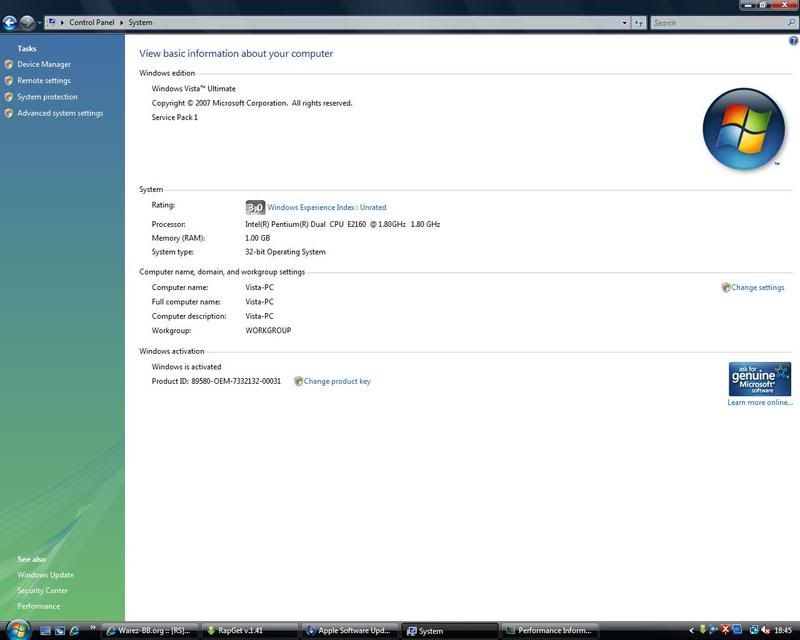Launch Internet Explorer from Quick Launch
Viewport: 800px width, 640px height.
pyautogui.click(x=74, y=631)
